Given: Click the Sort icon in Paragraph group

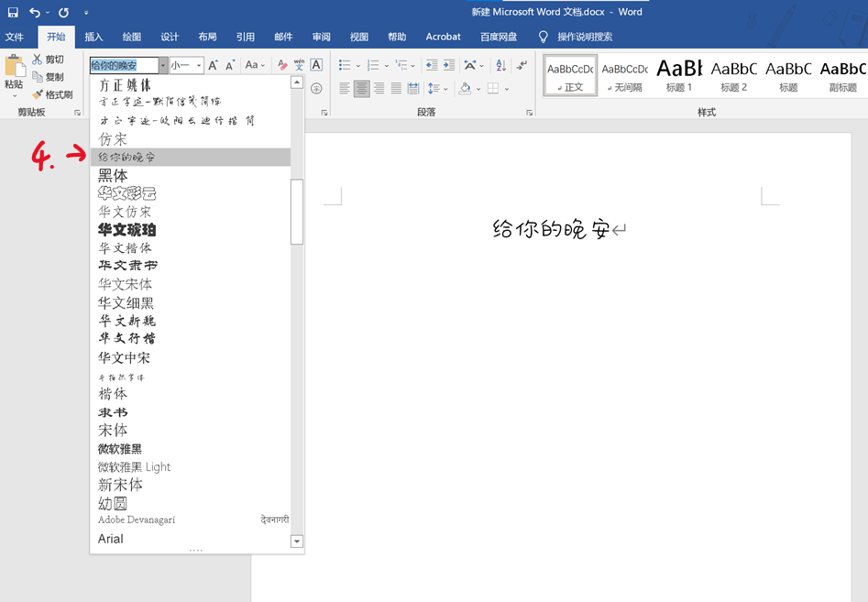Looking at the screenshot, I should (x=499, y=63).
